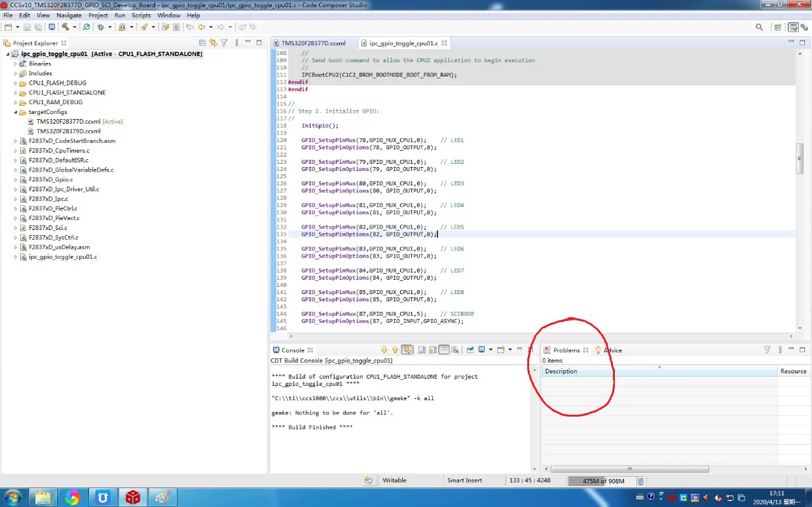This screenshot has width=812, height=507.
Task: Click the Description column header in Problems
Action: pos(659,371)
